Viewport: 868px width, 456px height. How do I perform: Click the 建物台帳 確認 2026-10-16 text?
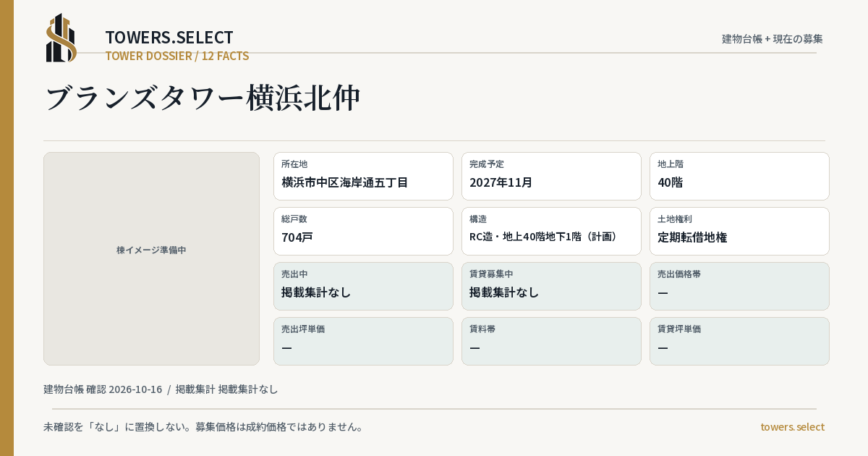[x=103, y=389]
